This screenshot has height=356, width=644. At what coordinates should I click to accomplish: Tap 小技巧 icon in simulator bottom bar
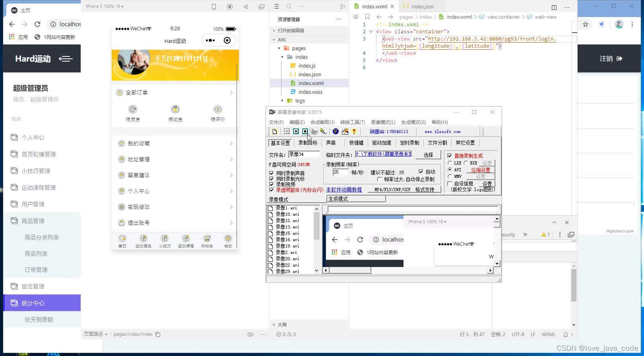(165, 238)
